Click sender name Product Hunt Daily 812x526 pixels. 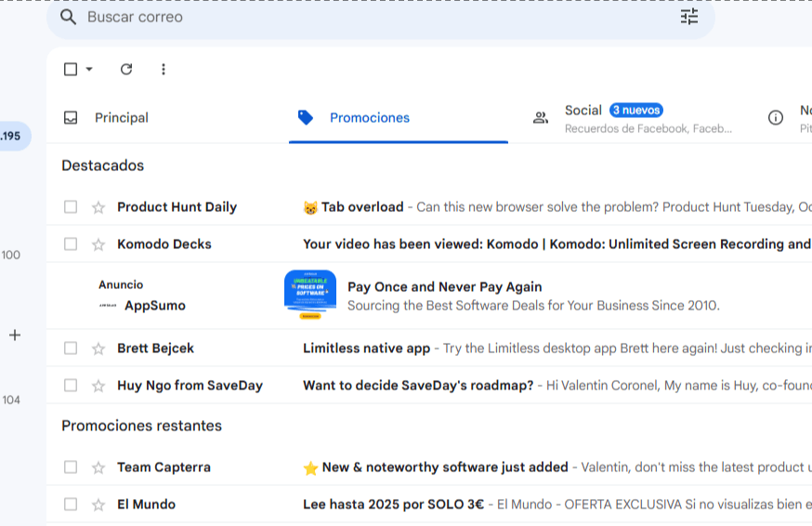tap(177, 206)
